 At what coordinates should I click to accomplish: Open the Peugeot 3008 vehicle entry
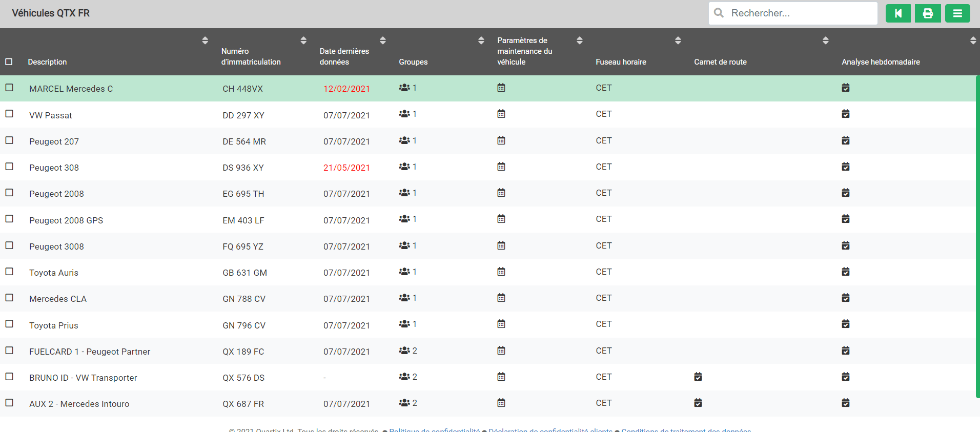56,246
